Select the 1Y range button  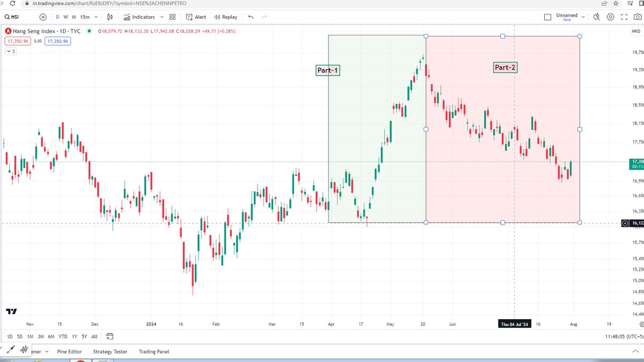click(x=74, y=336)
